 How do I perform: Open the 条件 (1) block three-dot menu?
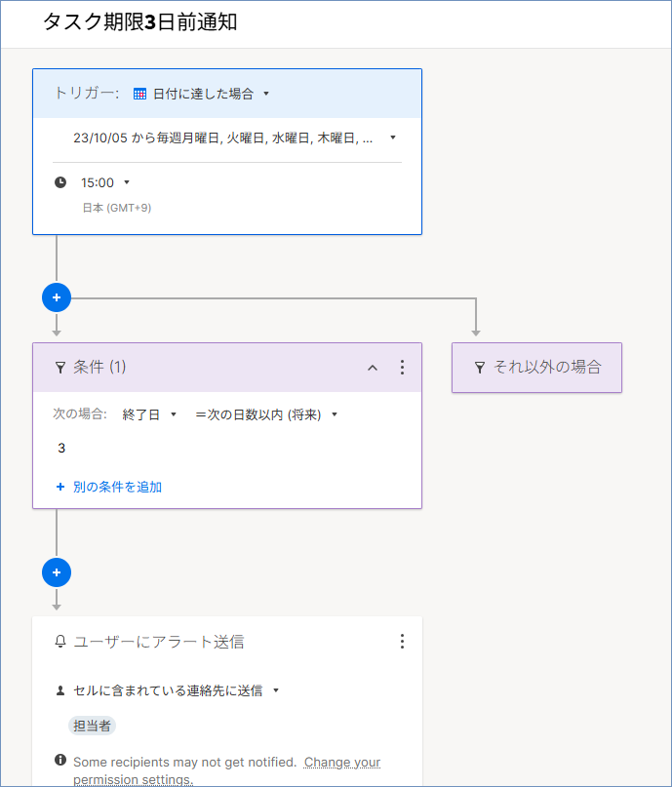click(x=402, y=368)
